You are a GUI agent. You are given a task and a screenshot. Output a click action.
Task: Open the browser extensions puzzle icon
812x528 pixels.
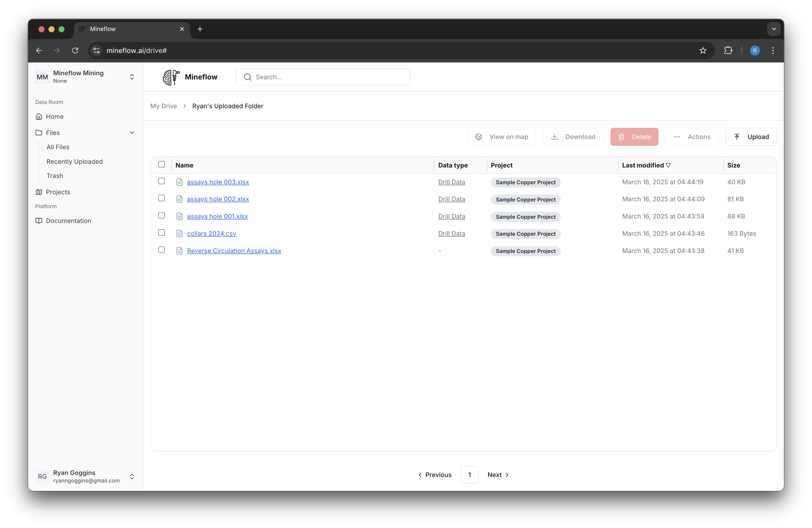pyautogui.click(x=728, y=50)
